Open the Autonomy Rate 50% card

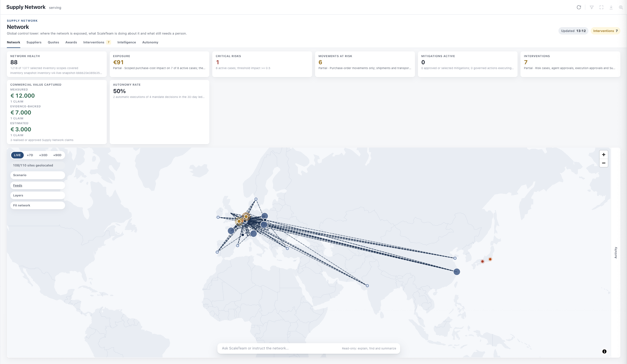tap(159, 112)
